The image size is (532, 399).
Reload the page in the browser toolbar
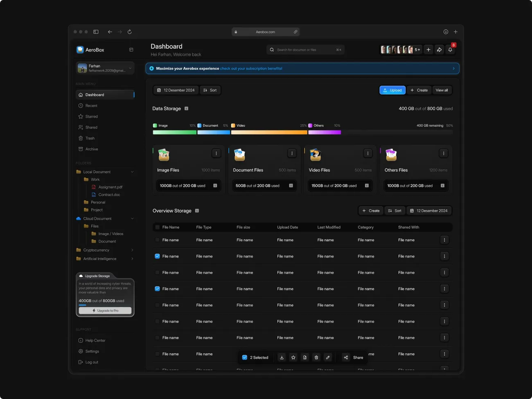click(x=129, y=32)
